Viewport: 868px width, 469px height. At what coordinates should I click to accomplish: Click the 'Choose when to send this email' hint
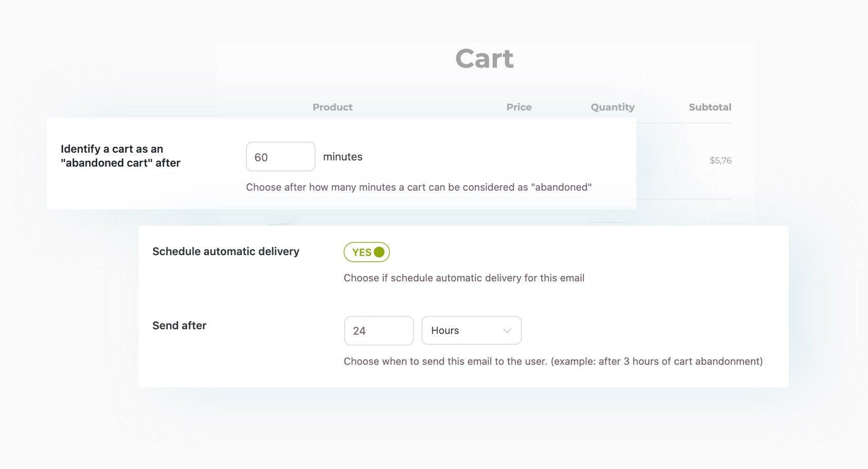[x=553, y=361]
